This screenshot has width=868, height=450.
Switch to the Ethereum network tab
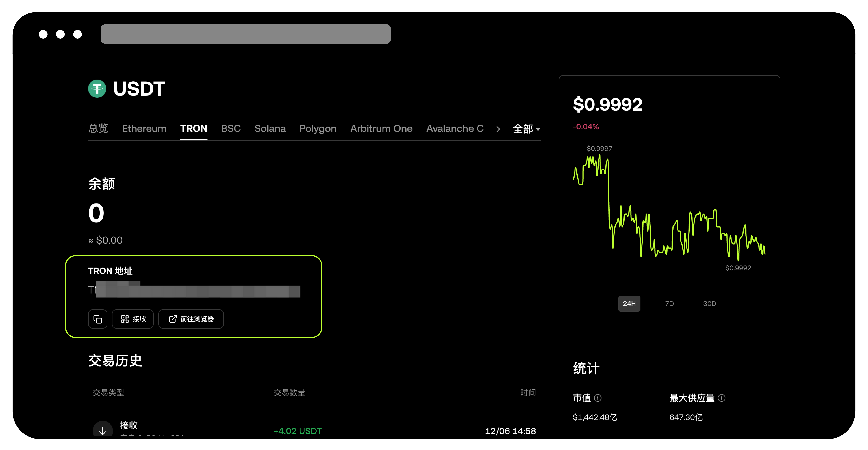(x=144, y=128)
